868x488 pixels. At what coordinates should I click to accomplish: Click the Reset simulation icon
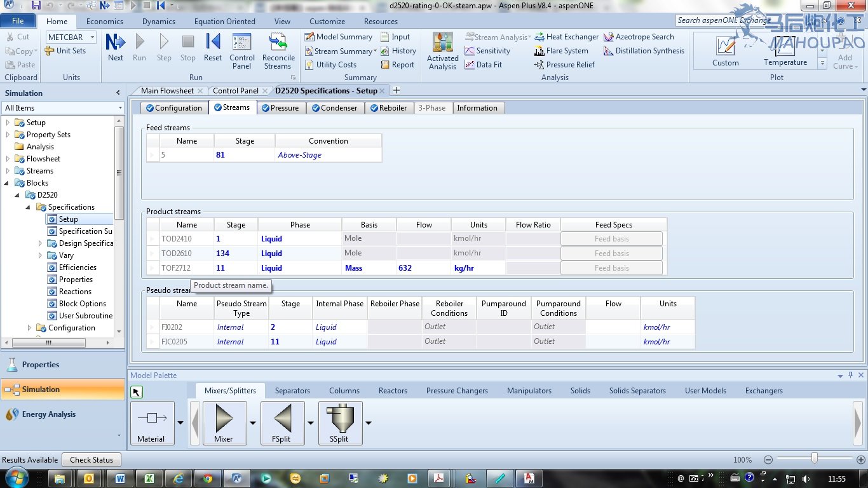tap(213, 47)
